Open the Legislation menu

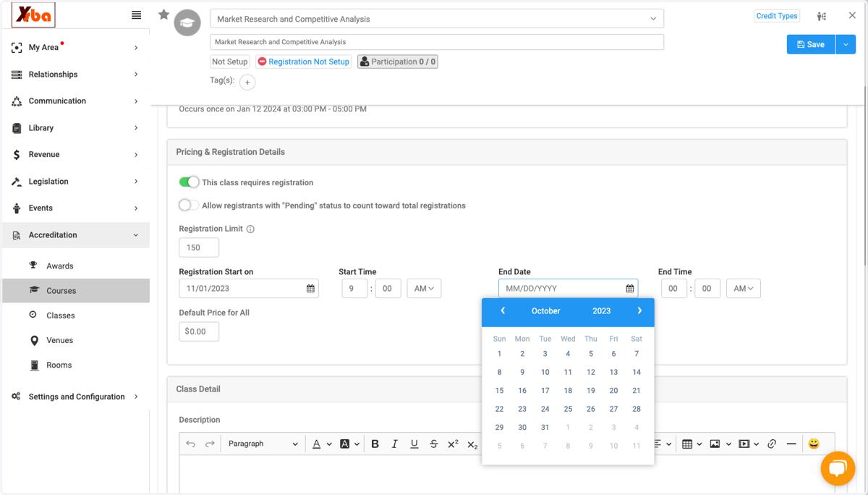click(x=75, y=182)
